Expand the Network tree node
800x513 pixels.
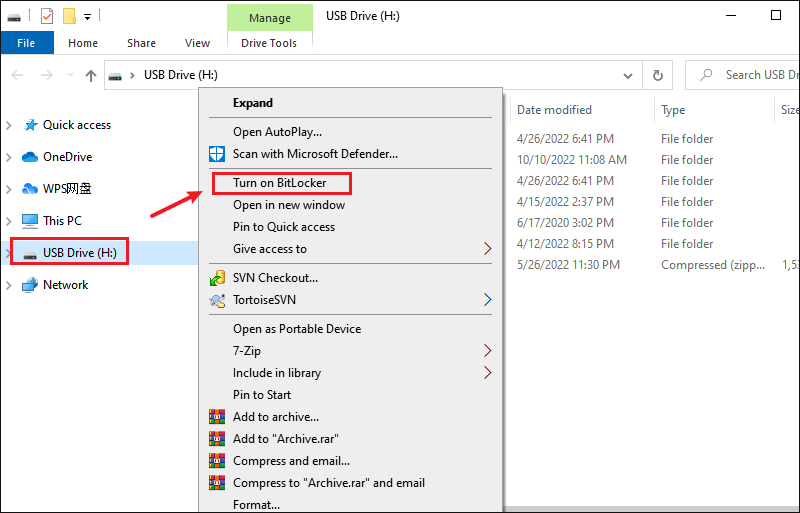coord(9,285)
